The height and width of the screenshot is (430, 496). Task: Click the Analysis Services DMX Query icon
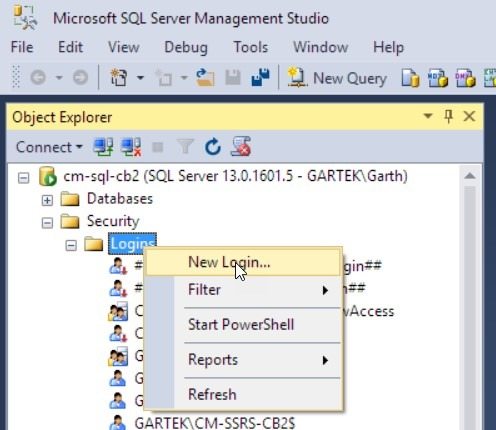coord(465,78)
